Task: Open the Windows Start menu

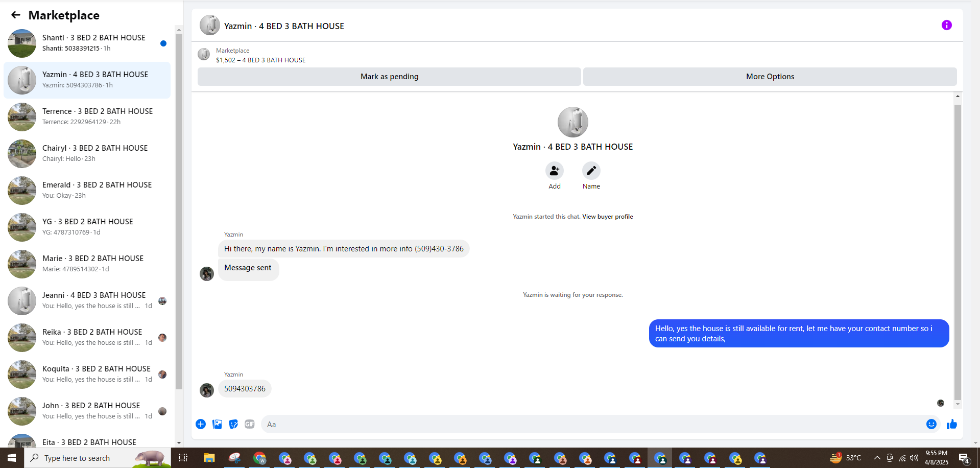Action: pyautogui.click(x=12, y=458)
